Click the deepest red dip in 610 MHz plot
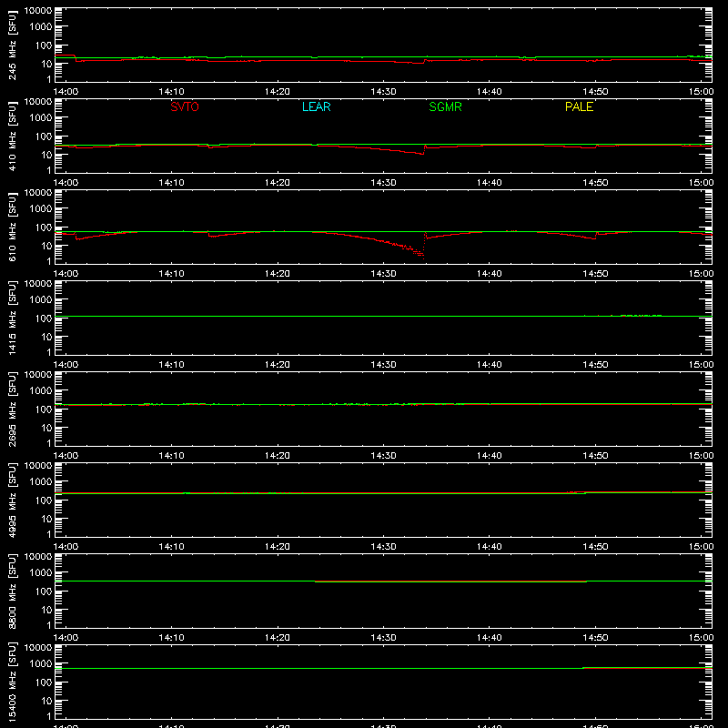Screen dimensions: 728x728 pyautogui.click(x=422, y=256)
